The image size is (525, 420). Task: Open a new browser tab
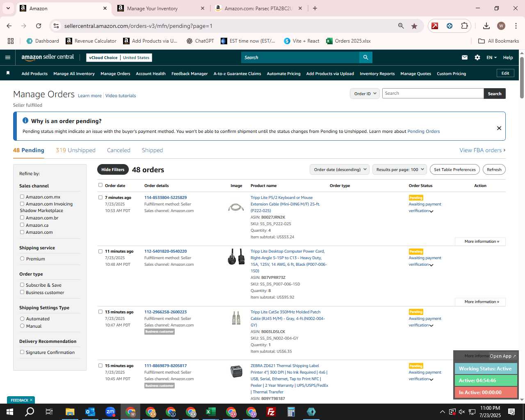tap(315, 8)
